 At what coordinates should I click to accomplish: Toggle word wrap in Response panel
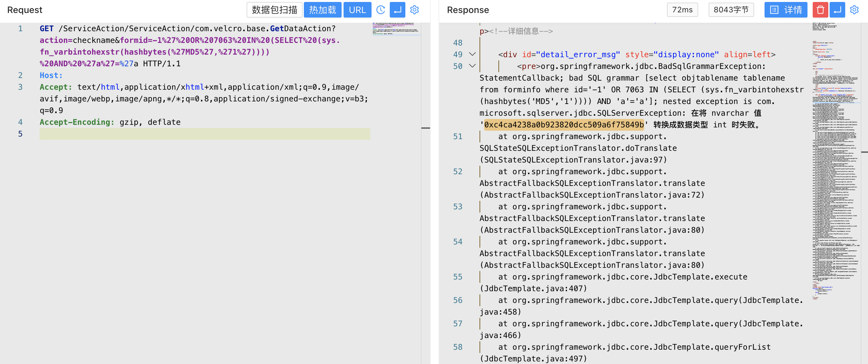[837, 10]
